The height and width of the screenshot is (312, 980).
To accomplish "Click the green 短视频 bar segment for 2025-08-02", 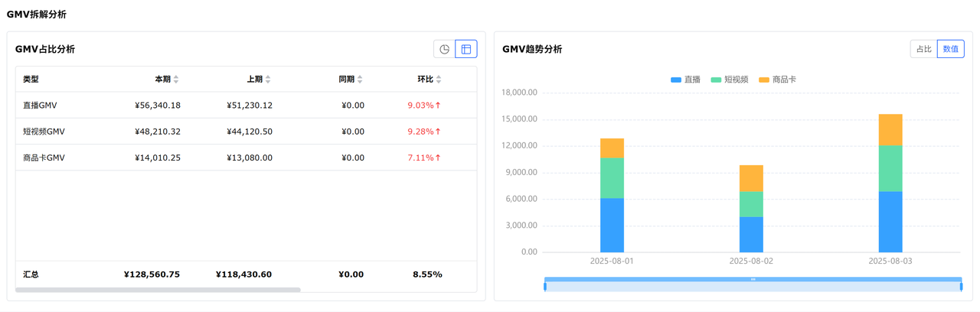I will (x=751, y=204).
